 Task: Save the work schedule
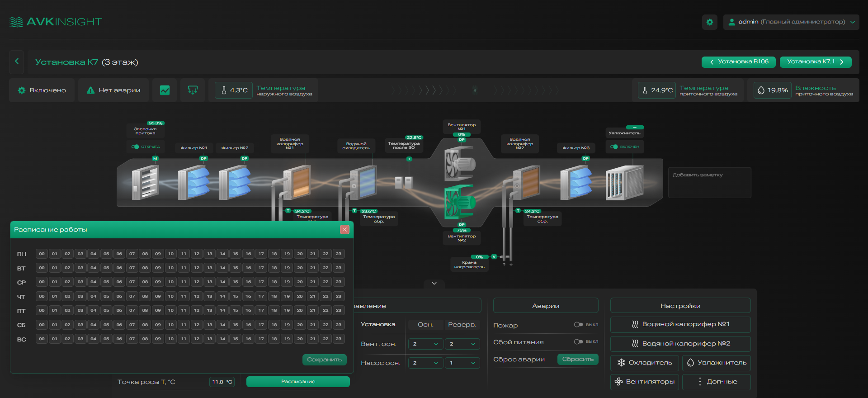[325, 360]
